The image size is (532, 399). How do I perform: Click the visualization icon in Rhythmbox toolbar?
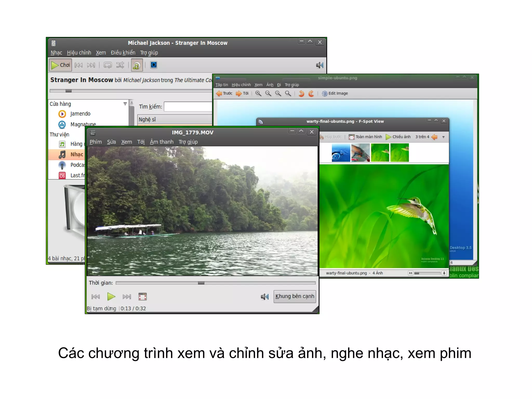pos(154,65)
